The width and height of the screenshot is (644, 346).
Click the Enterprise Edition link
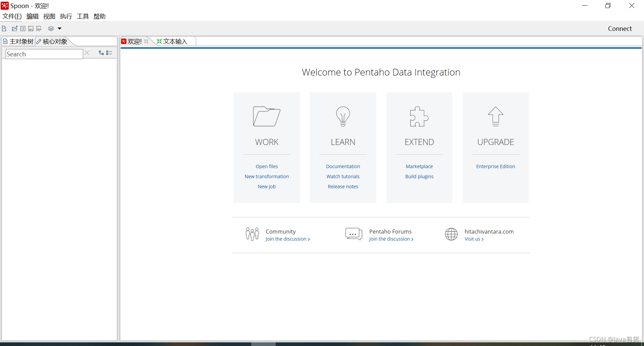click(x=495, y=166)
